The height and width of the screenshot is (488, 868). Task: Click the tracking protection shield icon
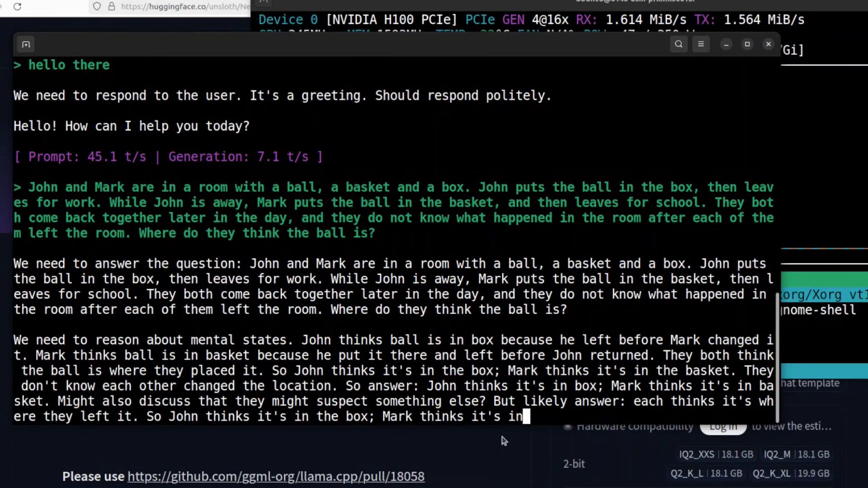[97, 6]
